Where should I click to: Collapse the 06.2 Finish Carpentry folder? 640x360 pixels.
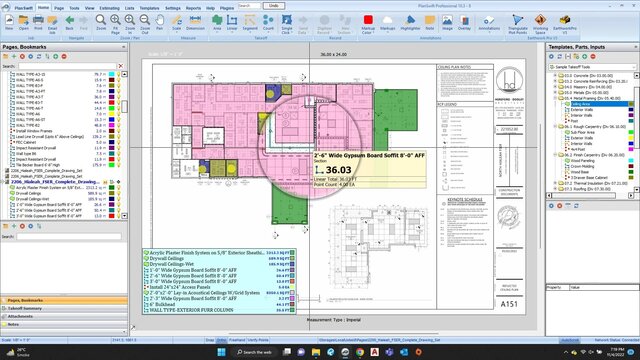point(555,155)
